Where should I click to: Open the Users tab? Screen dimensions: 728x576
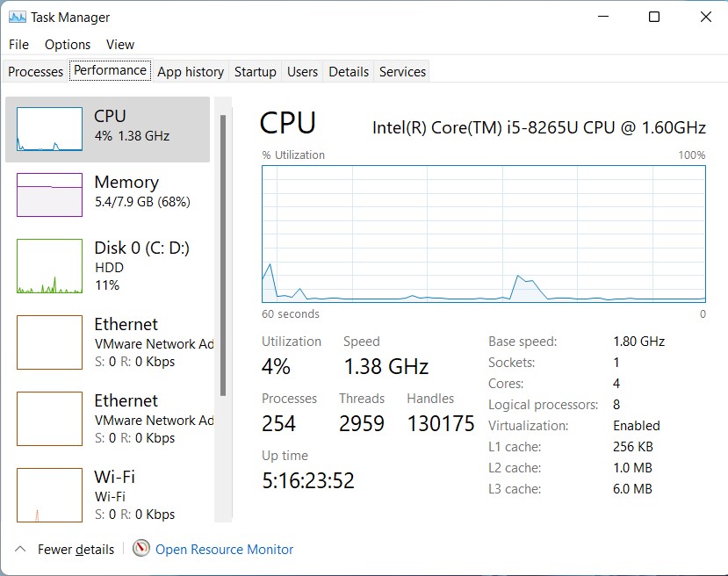pos(302,71)
